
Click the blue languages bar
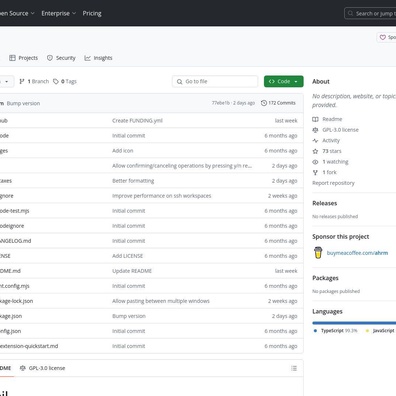tap(354, 323)
